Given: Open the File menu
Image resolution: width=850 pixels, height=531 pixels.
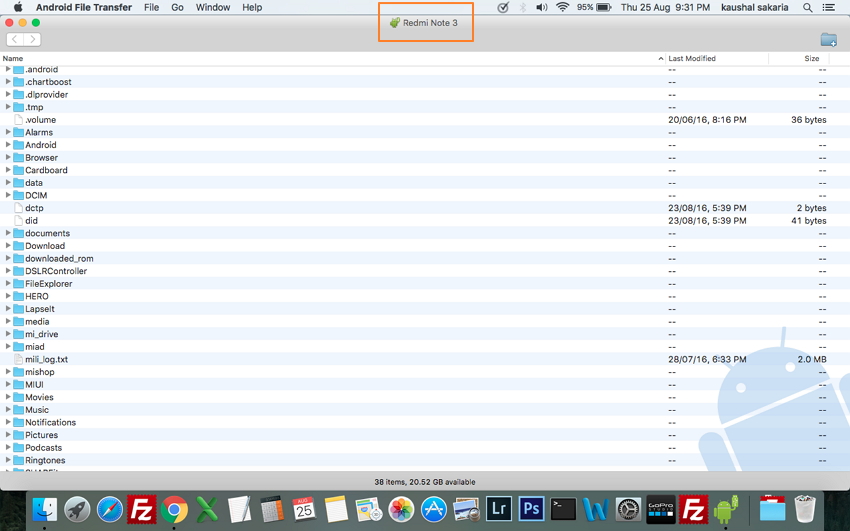Looking at the screenshot, I should [151, 8].
